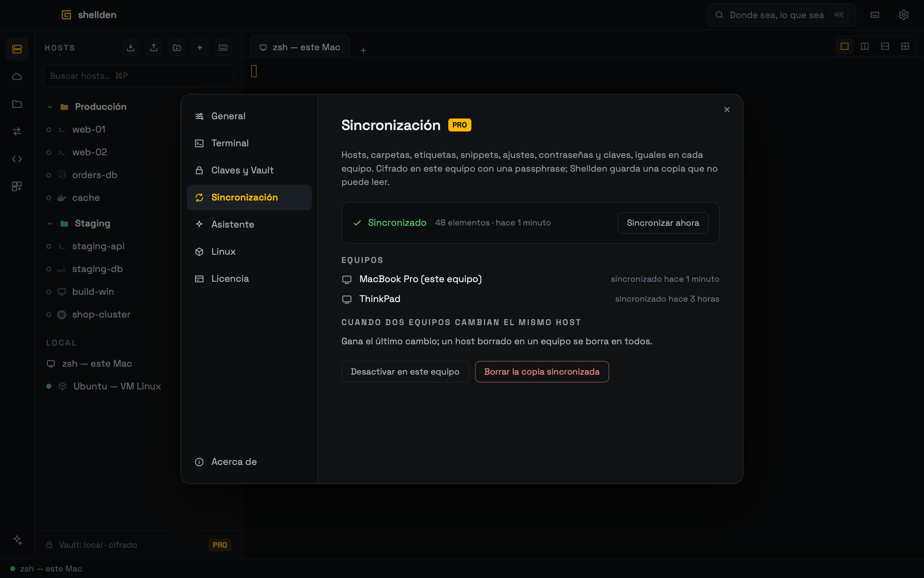Image resolution: width=924 pixels, height=578 pixels.
Task: Open the add-widgets grid icon in left rail
Action: point(17,186)
